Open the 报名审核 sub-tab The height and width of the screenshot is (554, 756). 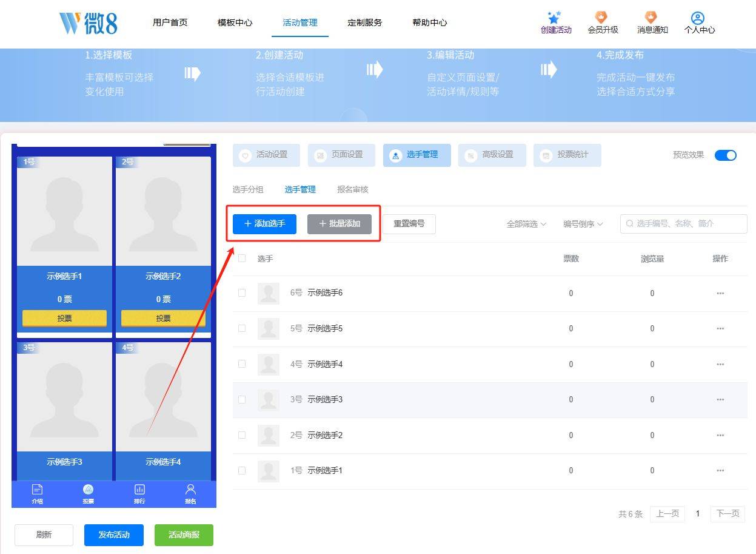353,189
